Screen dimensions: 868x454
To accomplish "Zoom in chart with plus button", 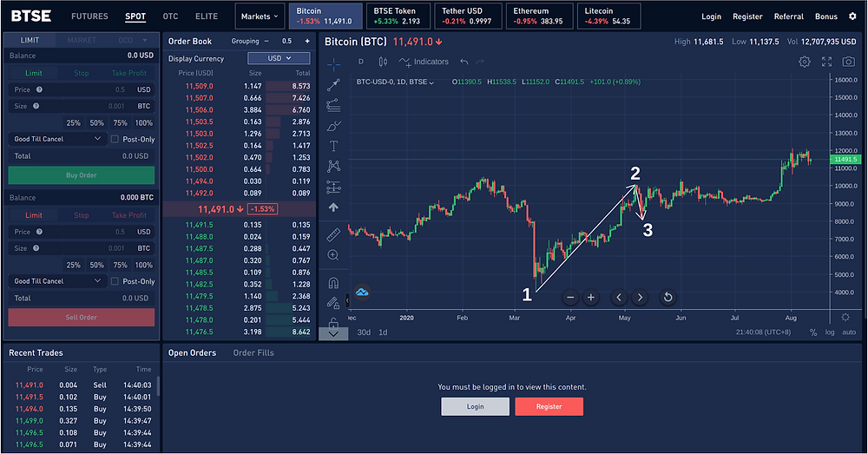I will click(590, 298).
